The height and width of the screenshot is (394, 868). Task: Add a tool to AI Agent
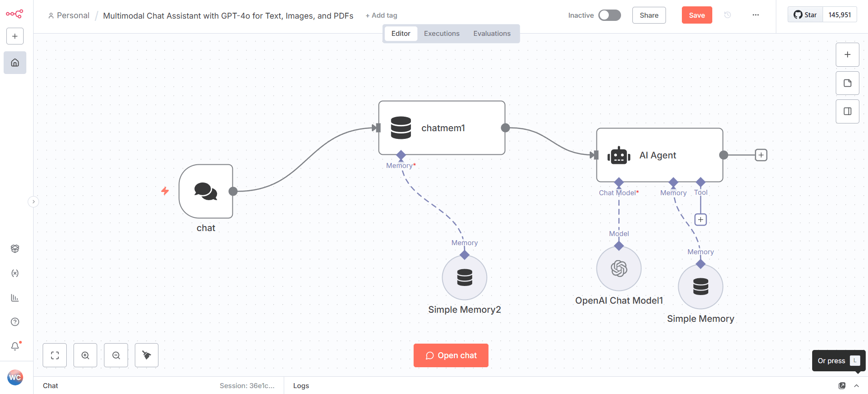pos(700,220)
